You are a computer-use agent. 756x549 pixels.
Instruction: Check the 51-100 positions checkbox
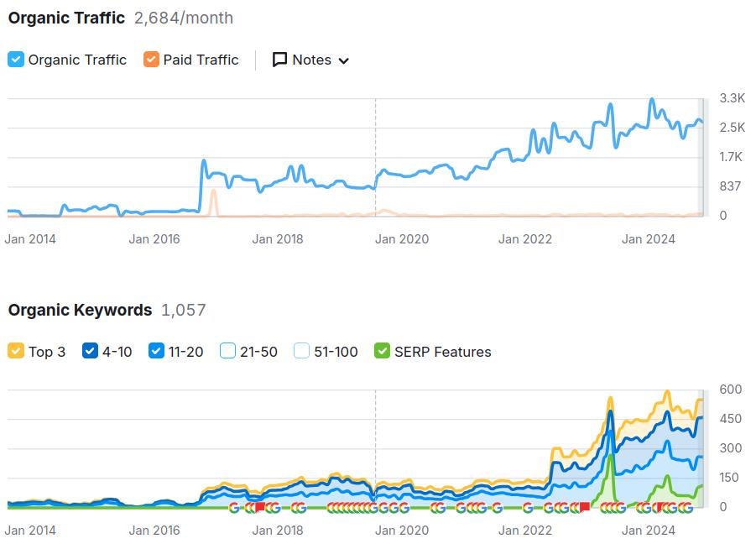(x=302, y=352)
